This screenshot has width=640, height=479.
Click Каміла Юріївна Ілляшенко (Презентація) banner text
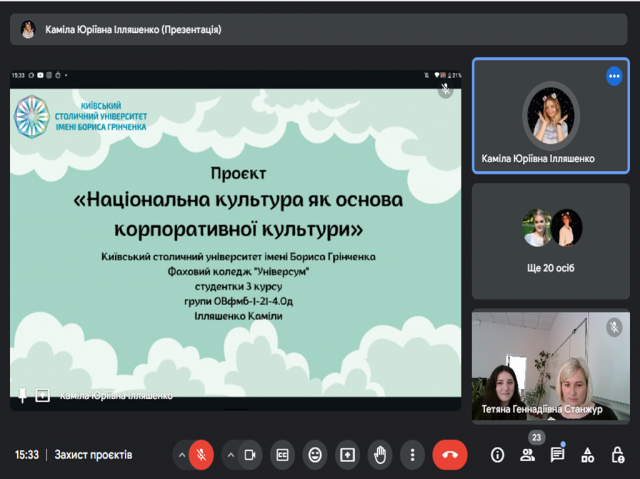(x=133, y=30)
